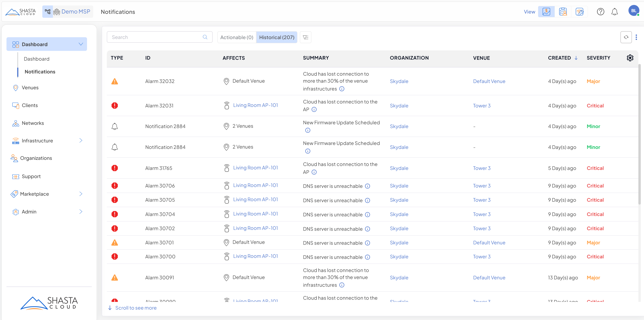This screenshot has height=320, width=644.
Task: Expand the Marketplace sidebar menu
Action: 81,194
